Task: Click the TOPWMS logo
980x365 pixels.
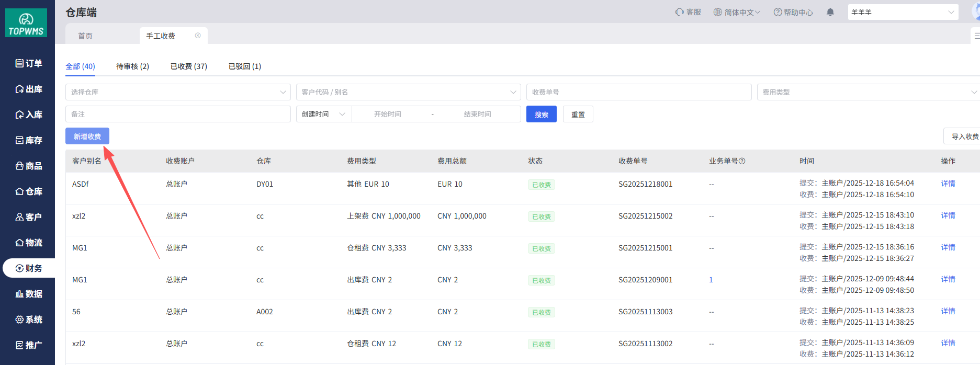Action: click(x=26, y=23)
